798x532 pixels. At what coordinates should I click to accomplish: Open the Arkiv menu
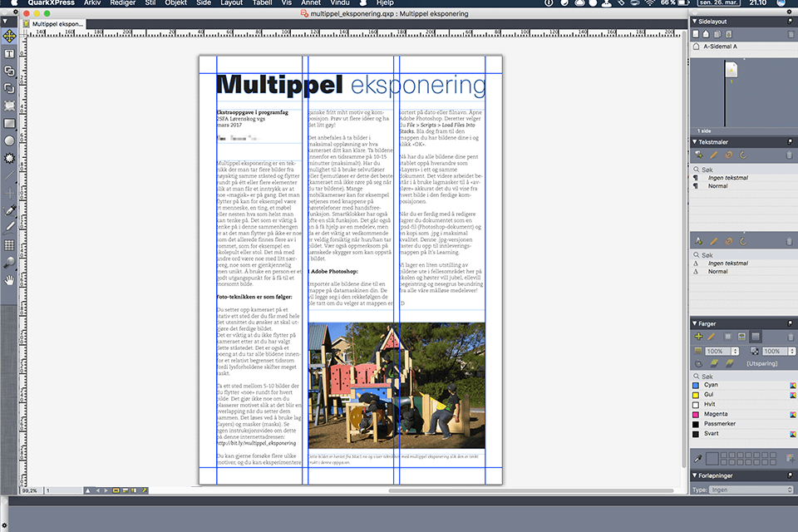pos(92,2)
